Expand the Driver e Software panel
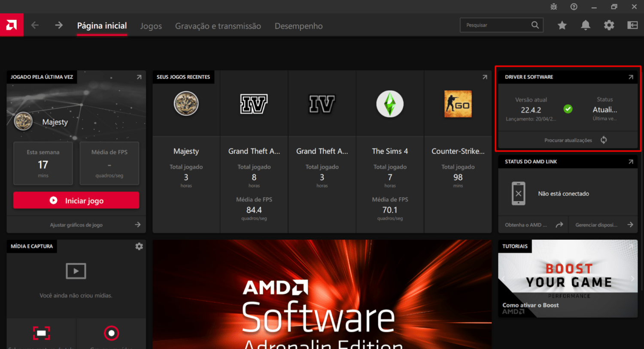This screenshot has width=644, height=349. click(631, 77)
